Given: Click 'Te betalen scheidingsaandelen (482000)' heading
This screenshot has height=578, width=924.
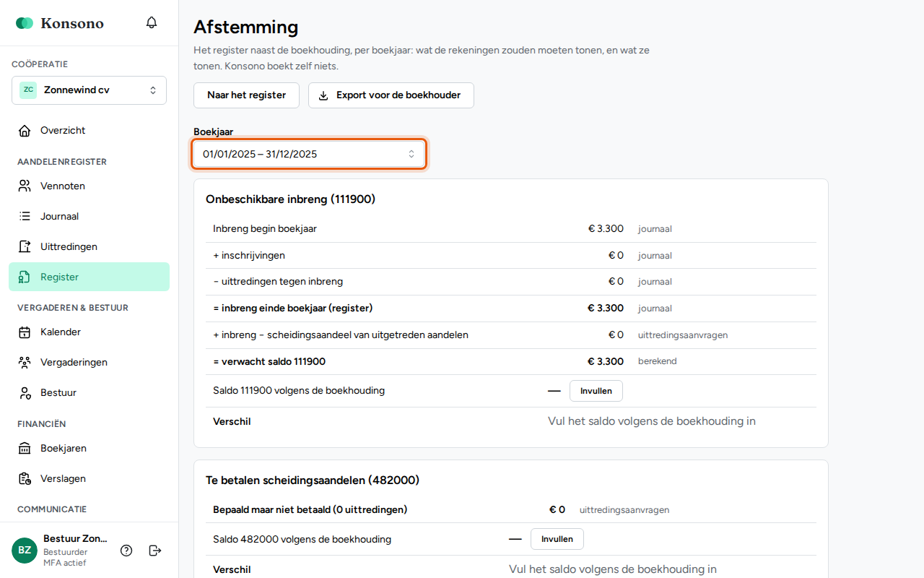Looking at the screenshot, I should click(x=313, y=480).
